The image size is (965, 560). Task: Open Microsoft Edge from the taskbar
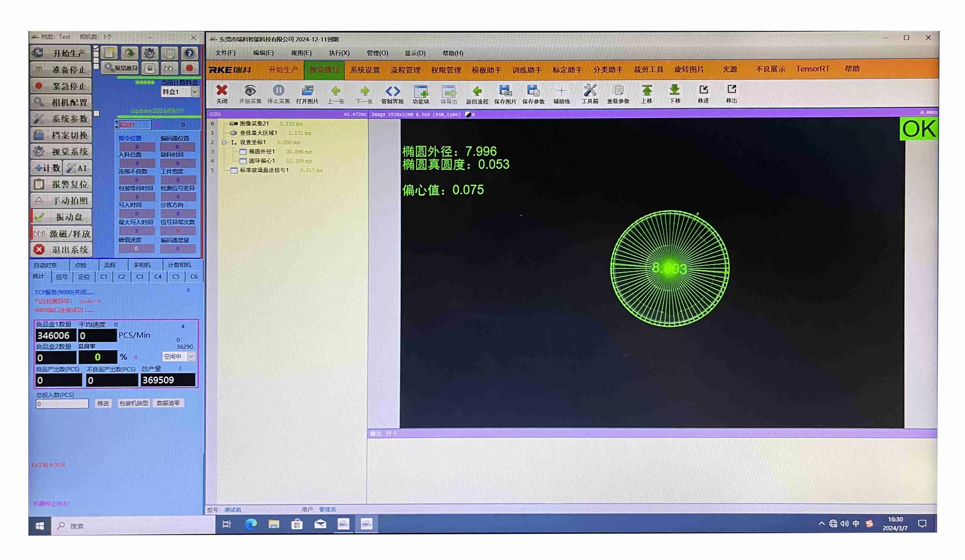point(251,524)
